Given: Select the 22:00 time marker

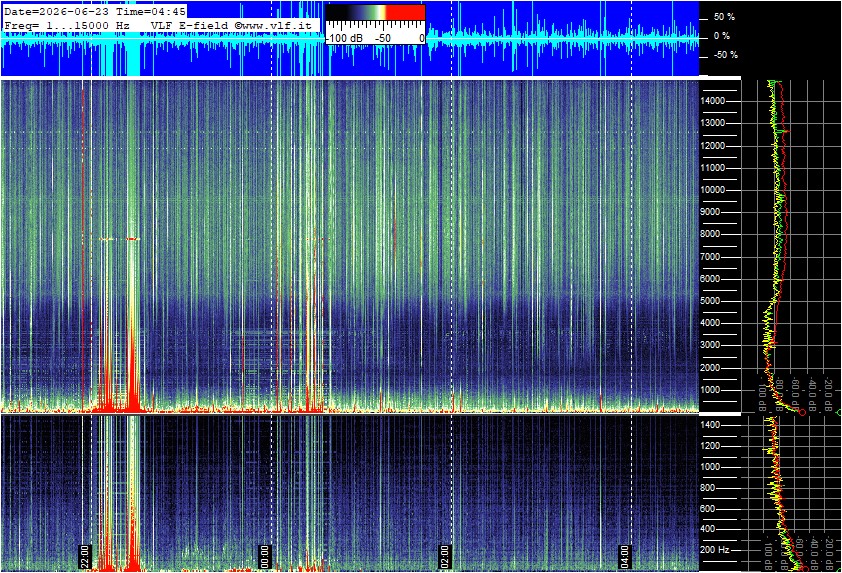Looking at the screenshot, I should click(x=84, y=557).
